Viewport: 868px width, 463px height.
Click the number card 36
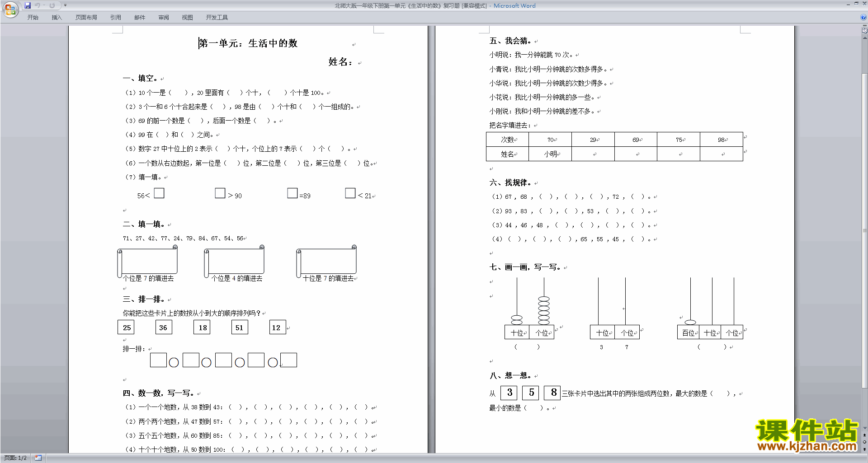click(164, 327)
